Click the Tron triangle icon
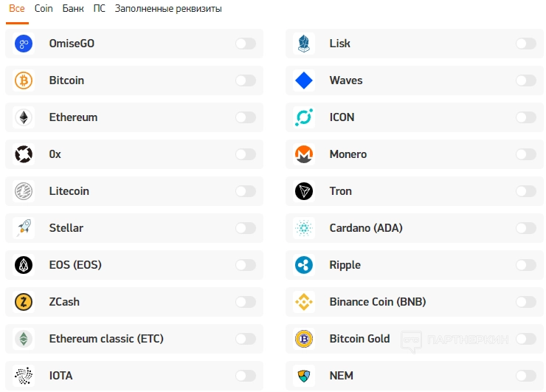This screenshot has height=392, width=546. click(304, 191)
